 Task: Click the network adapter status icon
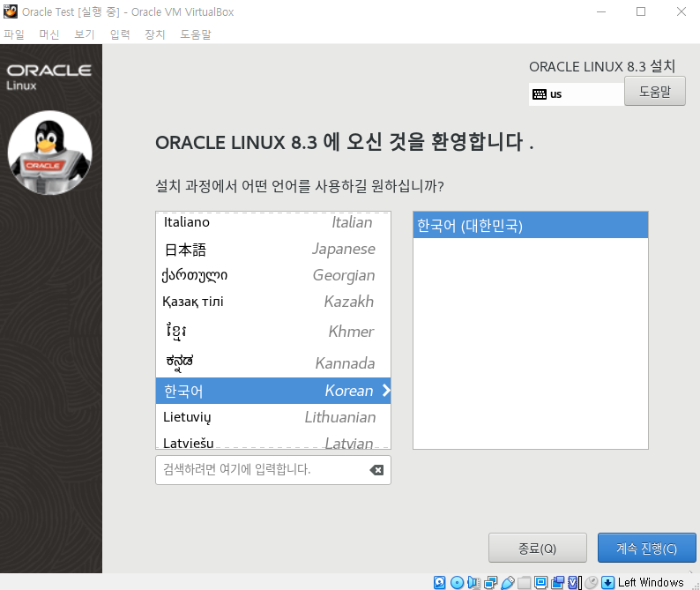point(491,582)
